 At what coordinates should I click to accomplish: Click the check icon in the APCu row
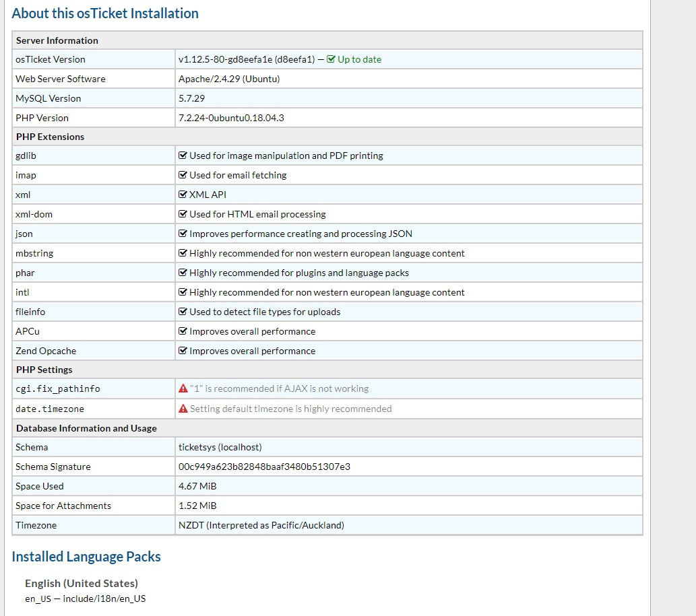click(x=183, y=331)
